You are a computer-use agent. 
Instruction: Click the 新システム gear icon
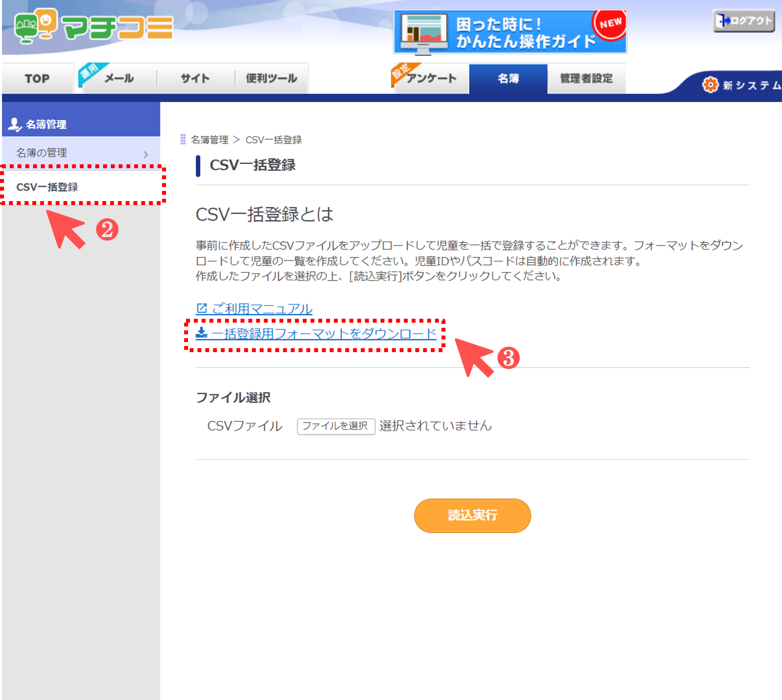coord(710,85)
